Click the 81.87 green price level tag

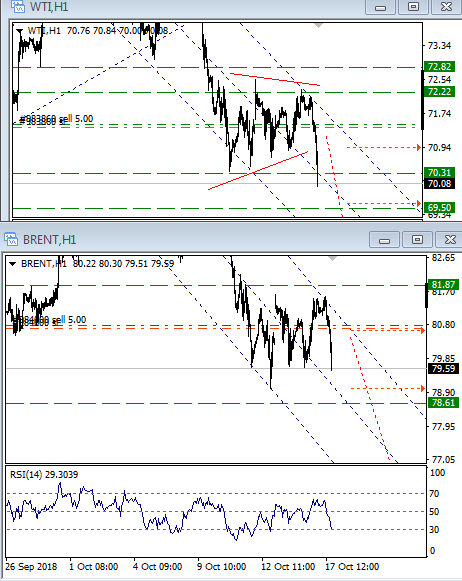pos(443,285)
